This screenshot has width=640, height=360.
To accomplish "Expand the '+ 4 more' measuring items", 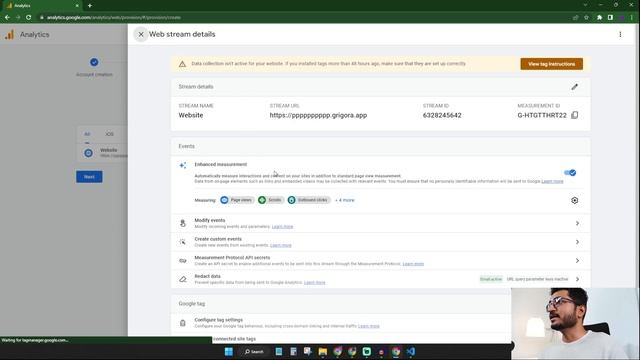I will coord(344,200).
